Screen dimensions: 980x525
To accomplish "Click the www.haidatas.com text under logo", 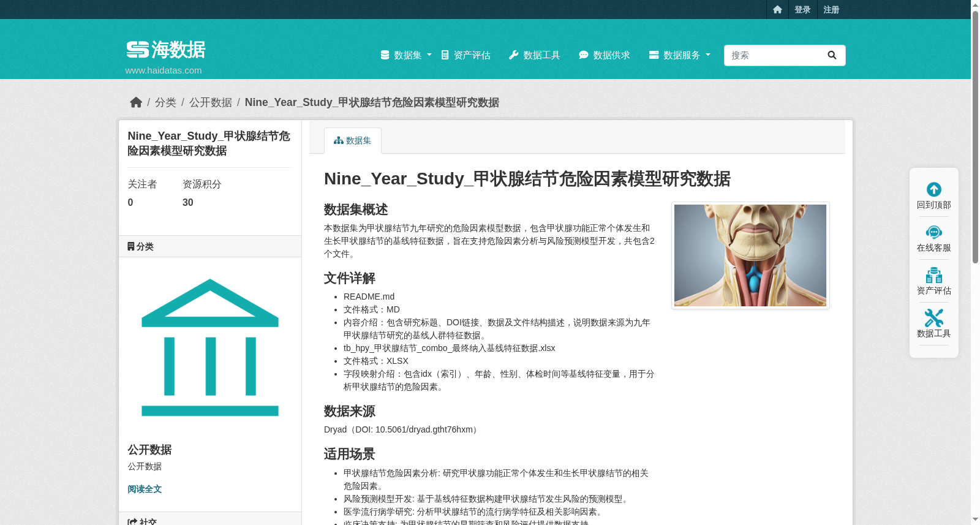I will 164,70.
